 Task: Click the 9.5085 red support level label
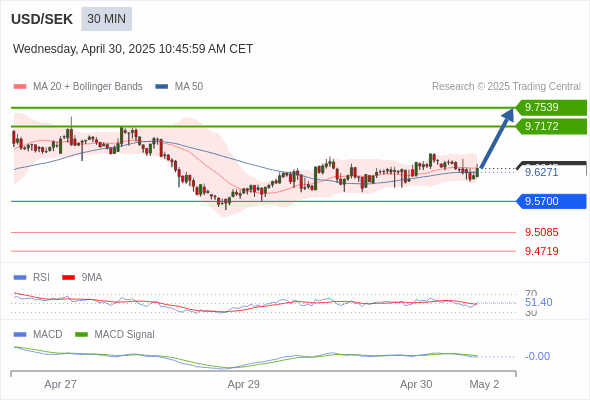coord(541,232)
